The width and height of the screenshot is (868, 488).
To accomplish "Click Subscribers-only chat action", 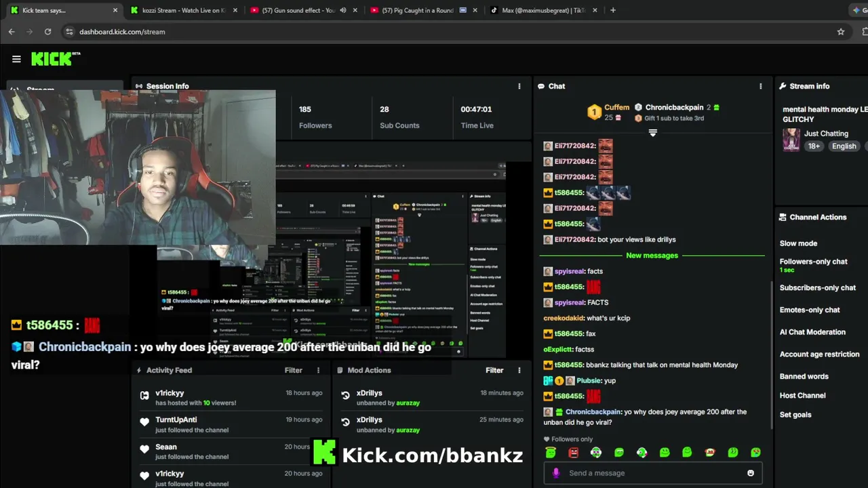I will click(817, 287).
